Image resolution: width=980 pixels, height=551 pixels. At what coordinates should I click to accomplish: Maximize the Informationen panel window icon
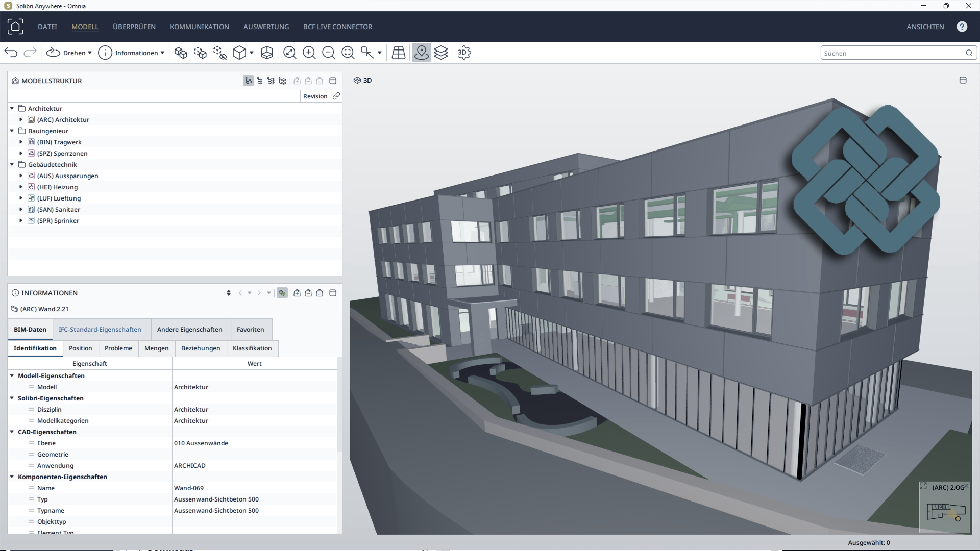[x=333, y=293]
